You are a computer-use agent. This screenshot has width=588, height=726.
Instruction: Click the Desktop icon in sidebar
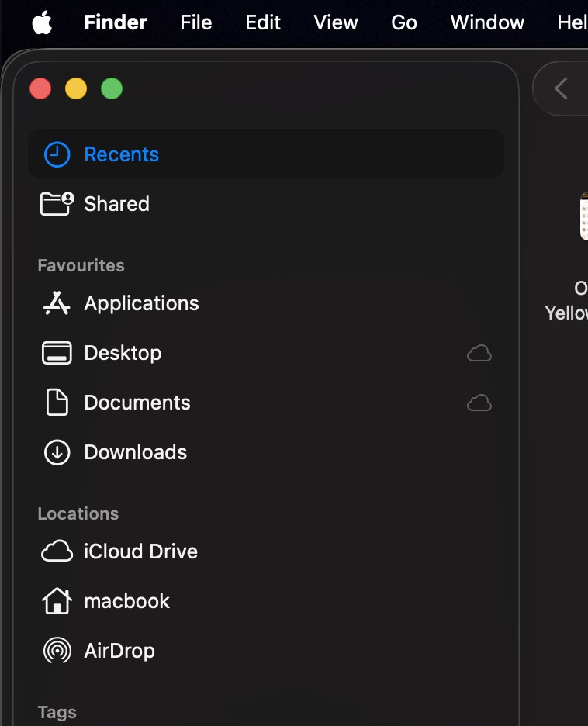click(x=56, y=353)
